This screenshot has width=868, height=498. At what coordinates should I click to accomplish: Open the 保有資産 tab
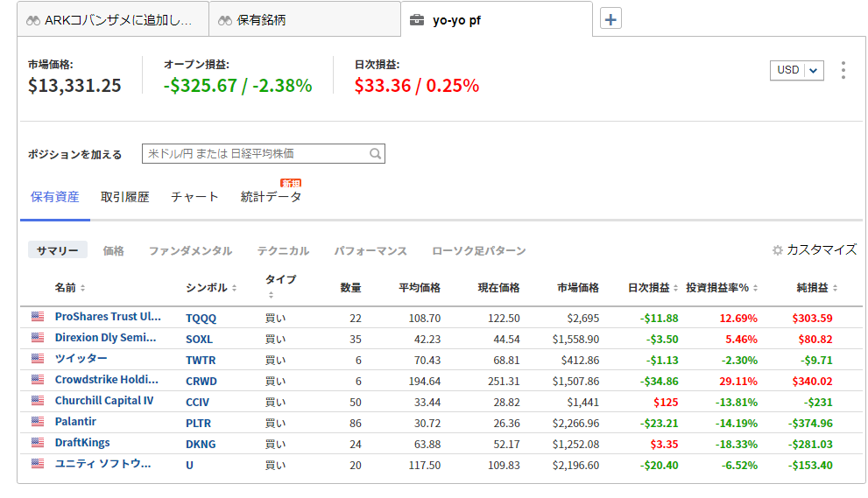pos(55,197)
